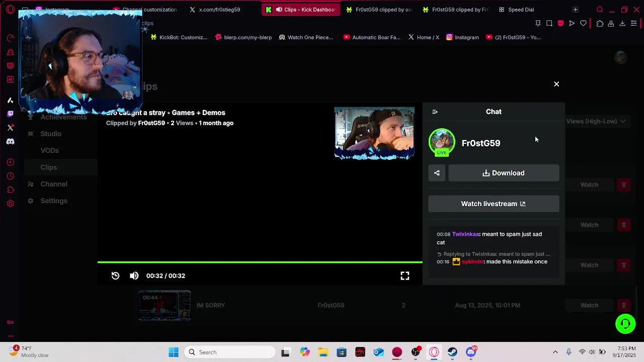Open the IM SORRY clip thumbnail
This screenshot has width=644, height=362.
click(165, 305)
